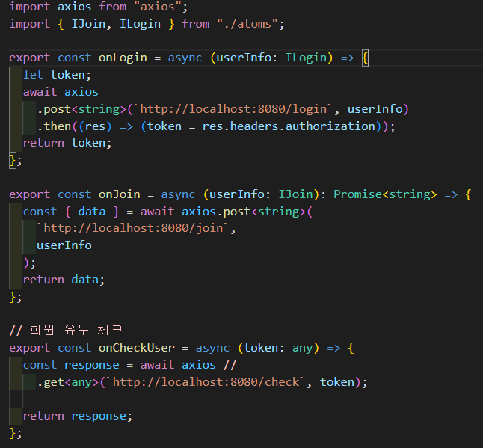Click string generic in axios.post<string>( call
Screen dimensions: 483x448
[x=278, y=212]
